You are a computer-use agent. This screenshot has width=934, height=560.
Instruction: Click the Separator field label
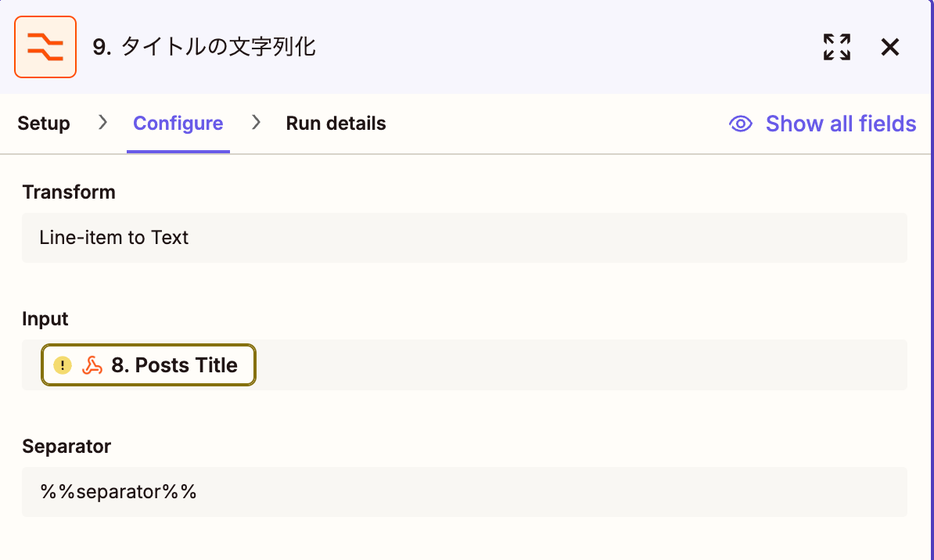click(66, 447)
